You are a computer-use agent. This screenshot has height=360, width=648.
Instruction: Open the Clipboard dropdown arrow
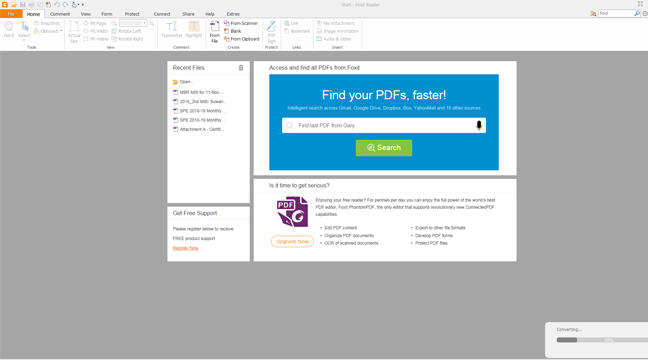tap(61, 31)
